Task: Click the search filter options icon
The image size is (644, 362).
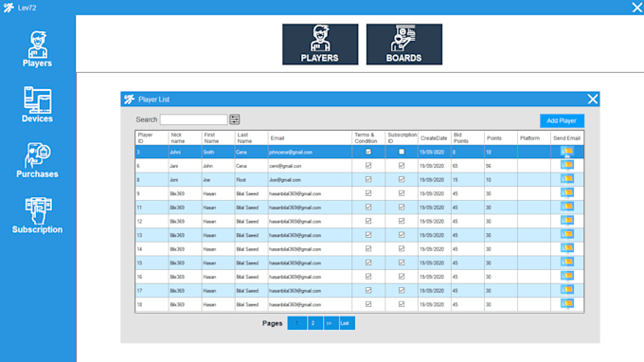Action: coord(235,119)
